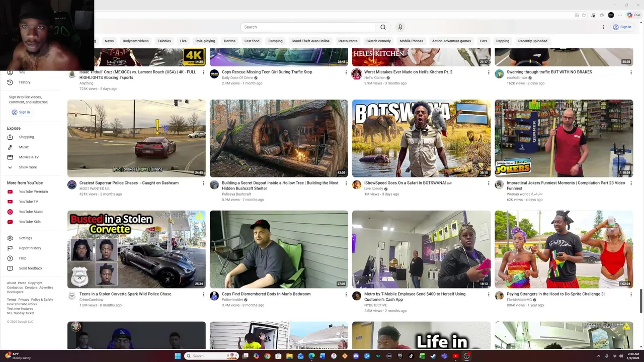Open YouTube settings three-dot menu in header

603,27
